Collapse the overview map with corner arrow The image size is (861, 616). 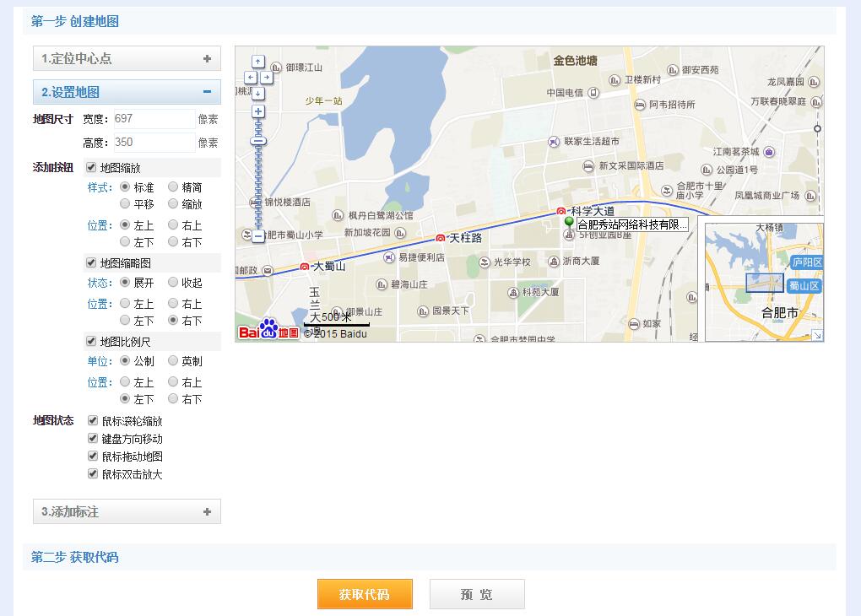(816, 335)
